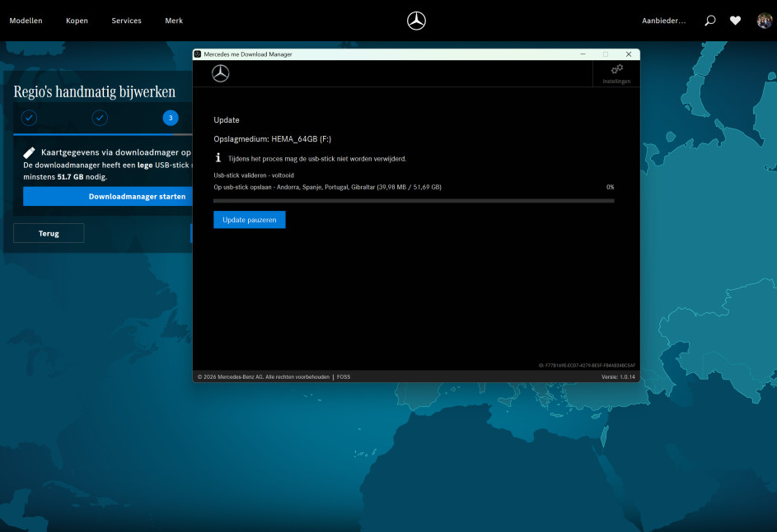Click the USB-stick icon beside Kaartgegevens
This screenshot has height=532, width=777.
point(29,152)
